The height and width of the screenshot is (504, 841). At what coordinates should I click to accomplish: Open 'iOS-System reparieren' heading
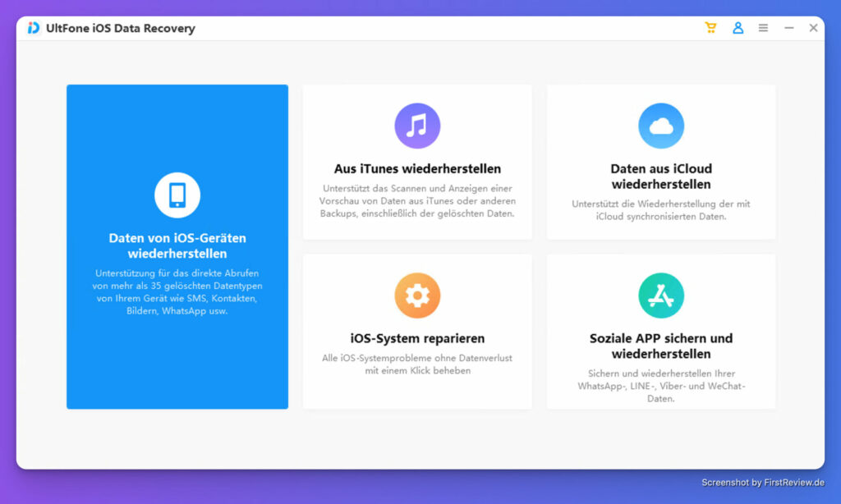point(417,338)
